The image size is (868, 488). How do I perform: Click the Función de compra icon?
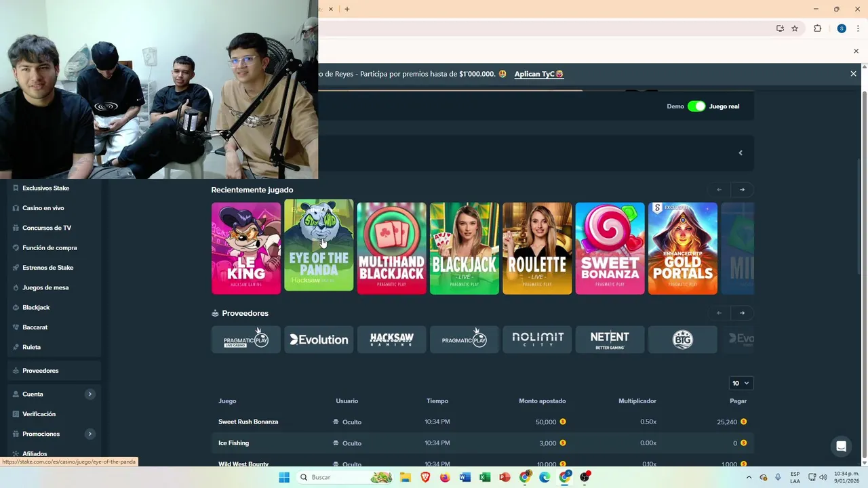[x=16, y=248]
